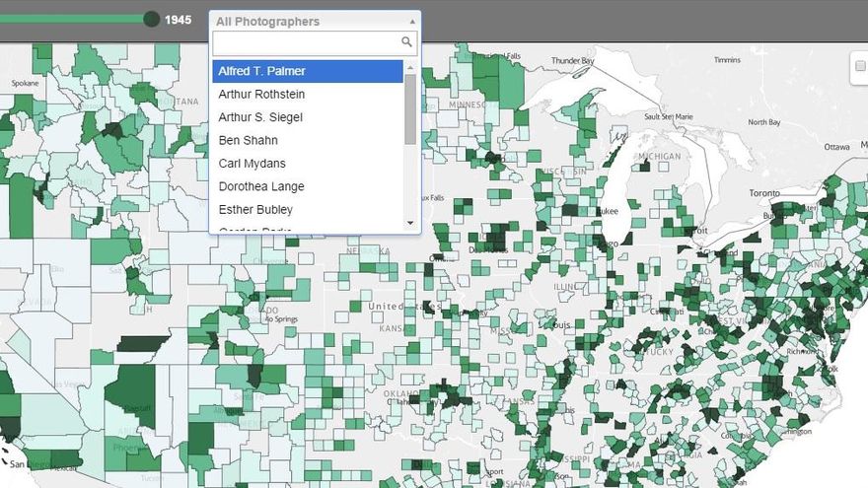Click the 1945 year slider handle
The width and height of the screenshot is (868, 488).
point(151,19)
